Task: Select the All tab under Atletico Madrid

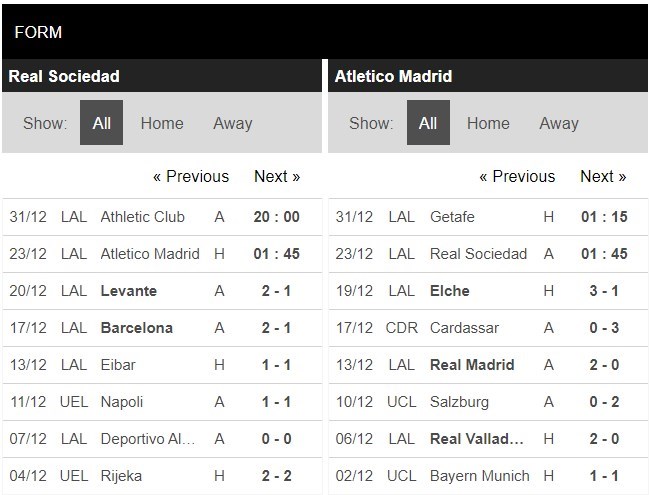Action: click(428, 123)
